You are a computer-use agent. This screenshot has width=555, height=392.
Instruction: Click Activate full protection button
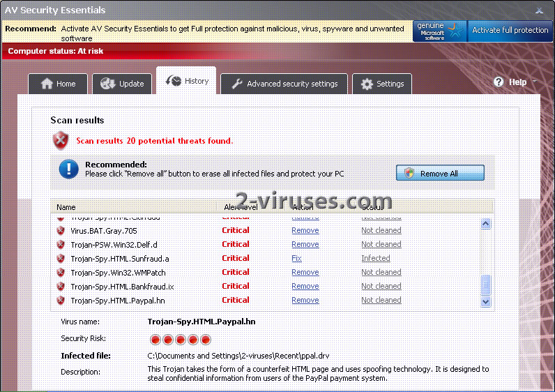click(x=510, y=31)
